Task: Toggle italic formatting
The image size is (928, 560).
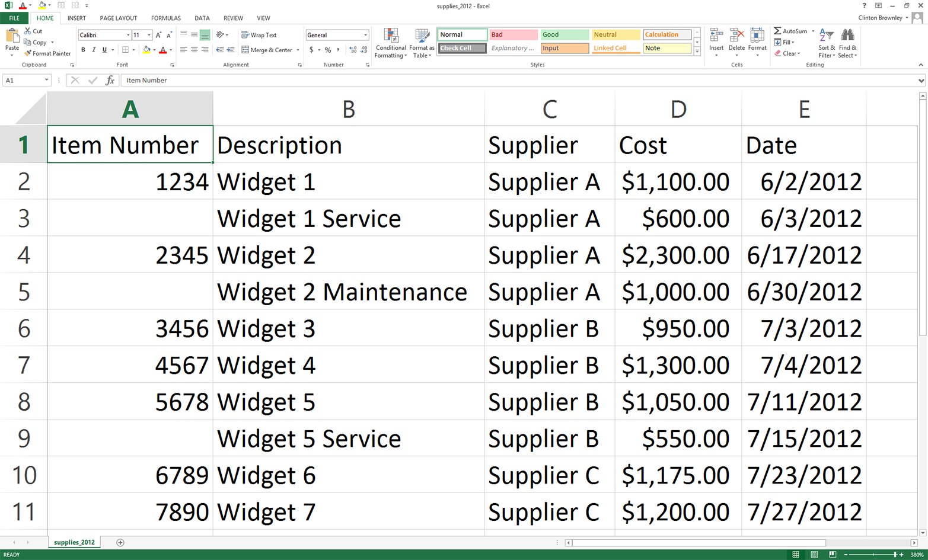Action: [93, 50]
